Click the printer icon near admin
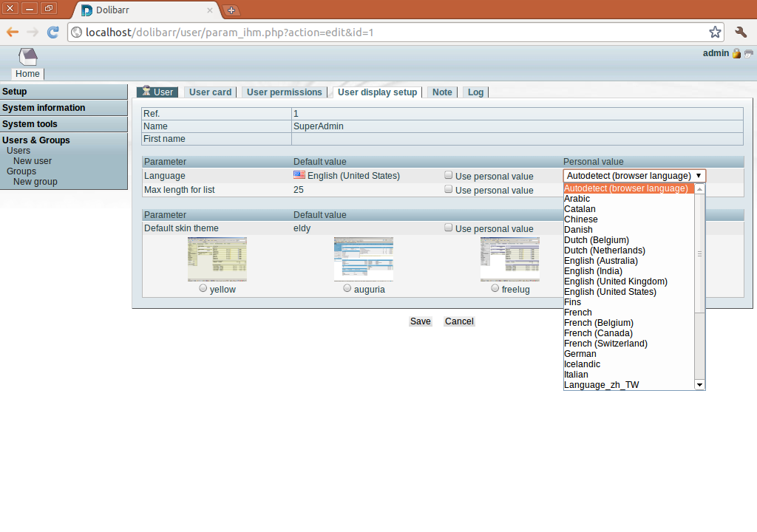757x532 pixels. [748, 53]
